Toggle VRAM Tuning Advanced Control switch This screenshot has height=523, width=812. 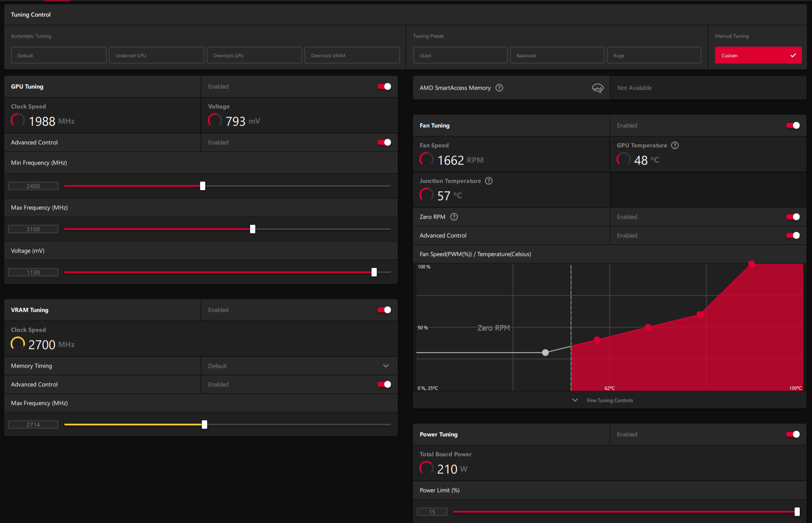click(383, 384)
